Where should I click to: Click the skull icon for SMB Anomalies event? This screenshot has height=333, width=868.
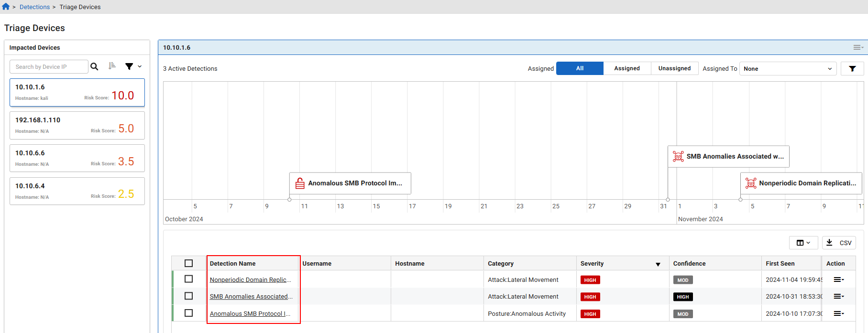678,157
